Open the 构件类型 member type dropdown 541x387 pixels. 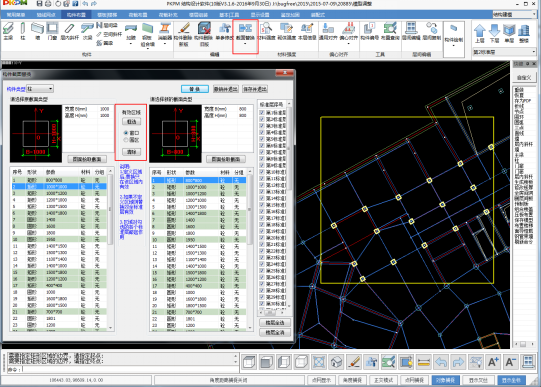tap(40, 89)
